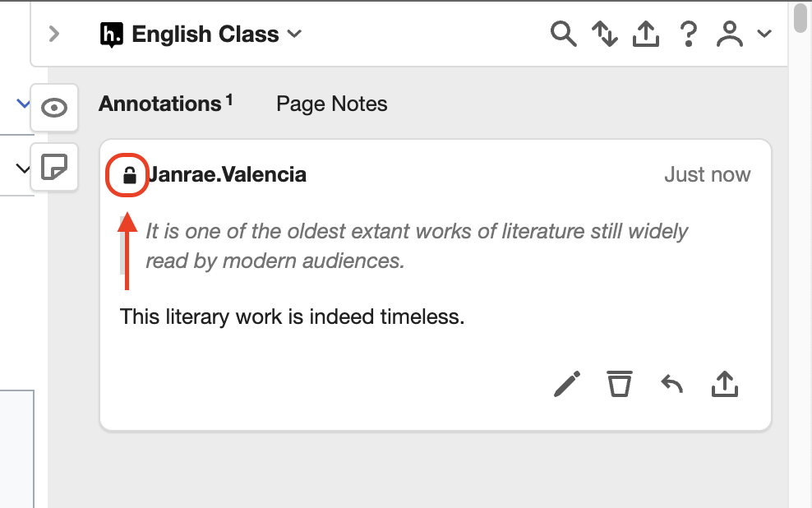Edit annotation with the pencil icon
The width and height of the screenshot is (812, 508).
point(567,384)
